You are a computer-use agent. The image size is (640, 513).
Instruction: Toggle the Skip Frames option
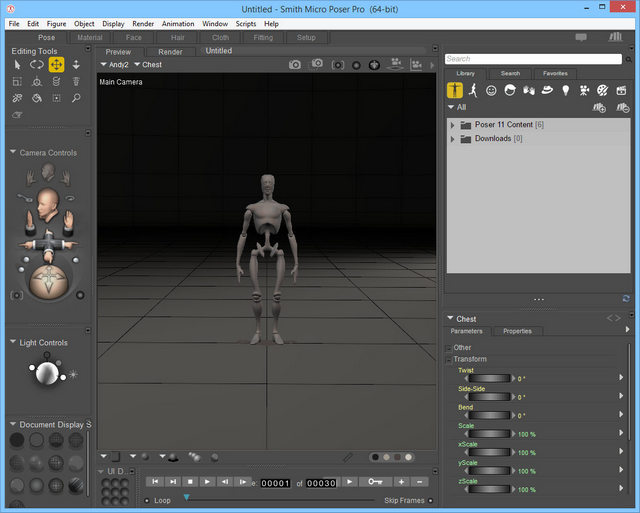coord(431,500)
